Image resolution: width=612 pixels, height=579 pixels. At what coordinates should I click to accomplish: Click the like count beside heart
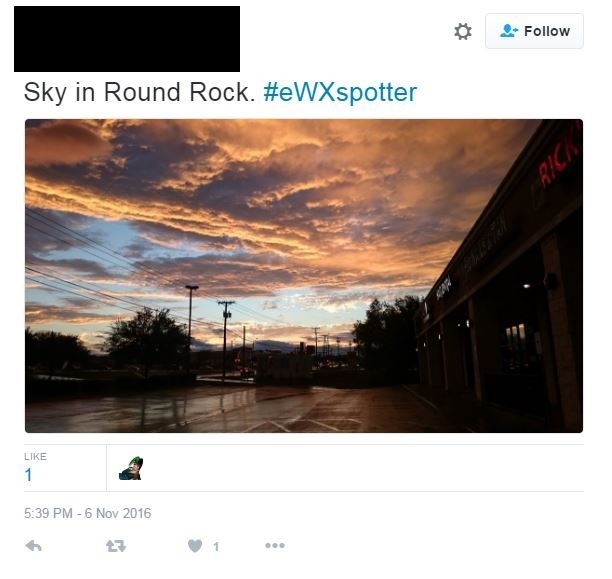click(x=216, y=546)
